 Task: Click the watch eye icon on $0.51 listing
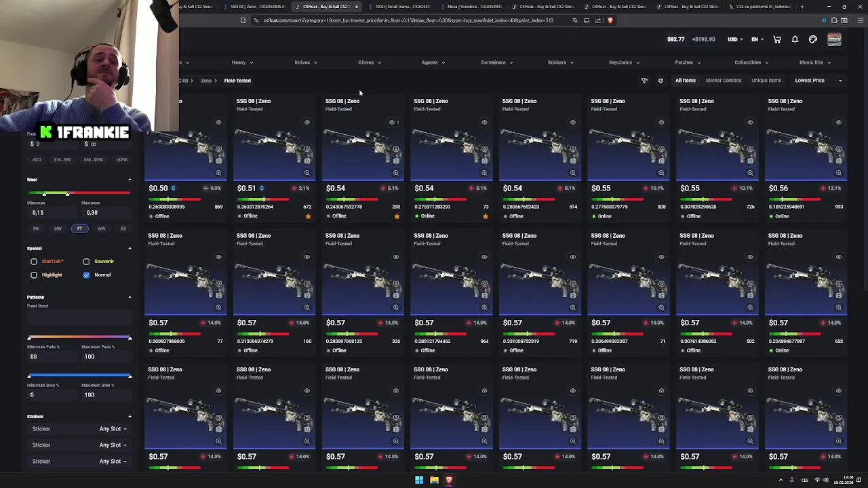click(307, 123)
